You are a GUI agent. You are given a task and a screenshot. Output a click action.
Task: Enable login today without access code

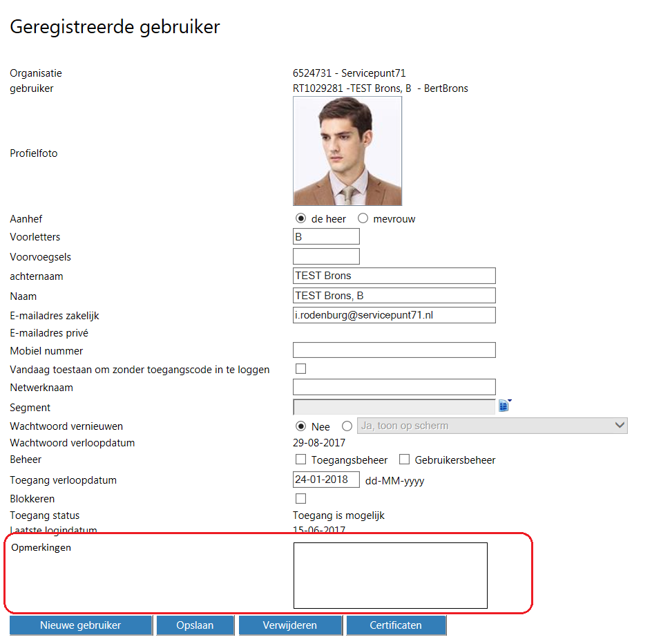coord(300,369)
